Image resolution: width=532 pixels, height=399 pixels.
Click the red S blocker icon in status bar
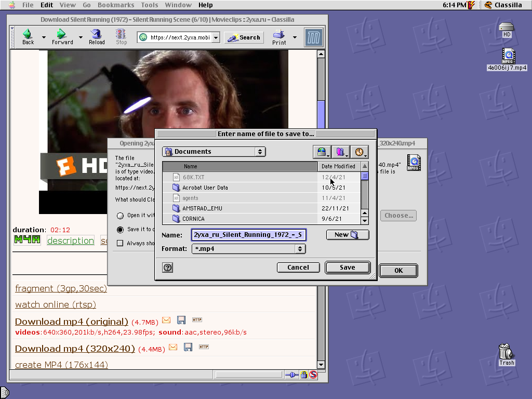(313, 375)
